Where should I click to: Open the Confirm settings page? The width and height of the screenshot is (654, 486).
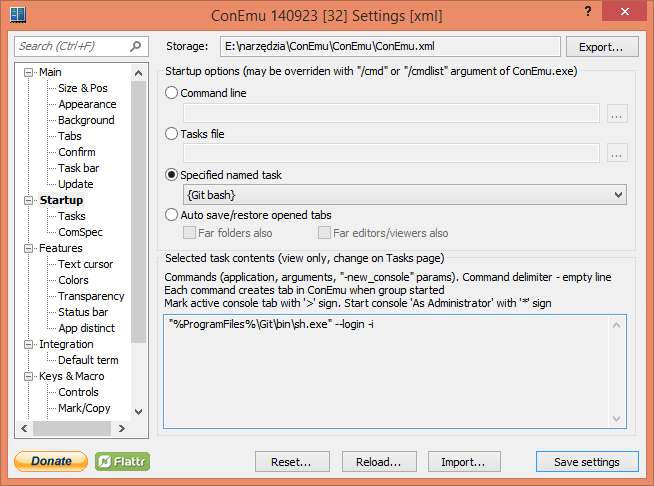click(x=77, y=152)
